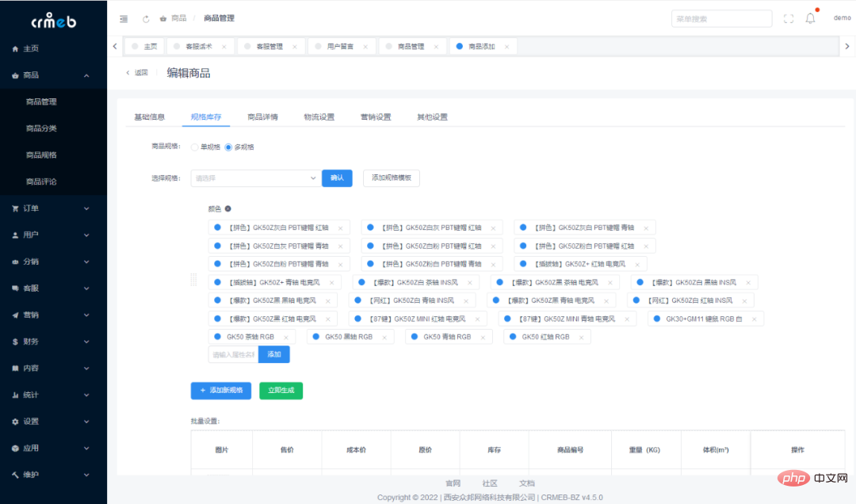Click the home icon beside 主页 in sidebar
856x504 pixels.
tap(15, 48)
